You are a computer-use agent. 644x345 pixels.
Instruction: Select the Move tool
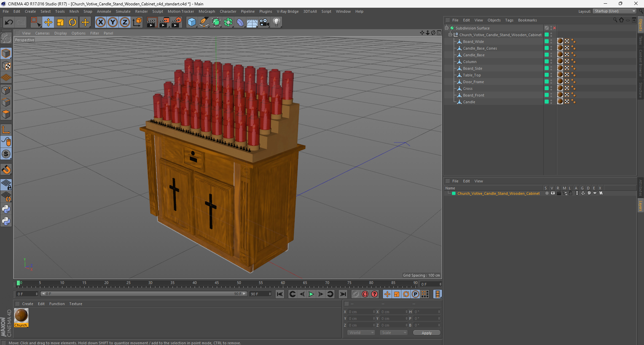coord(48,22)
